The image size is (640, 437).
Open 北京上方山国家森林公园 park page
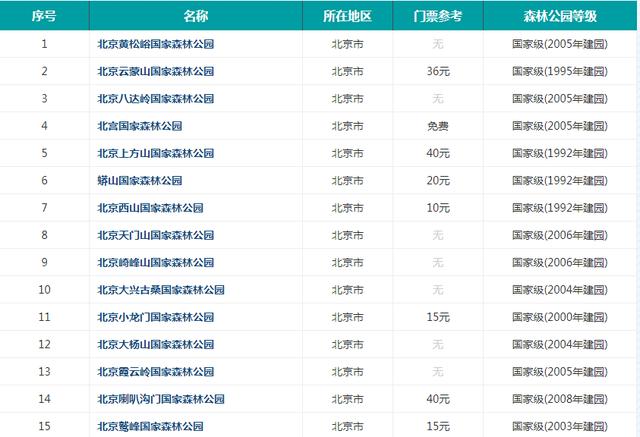(x=155, y=153)
